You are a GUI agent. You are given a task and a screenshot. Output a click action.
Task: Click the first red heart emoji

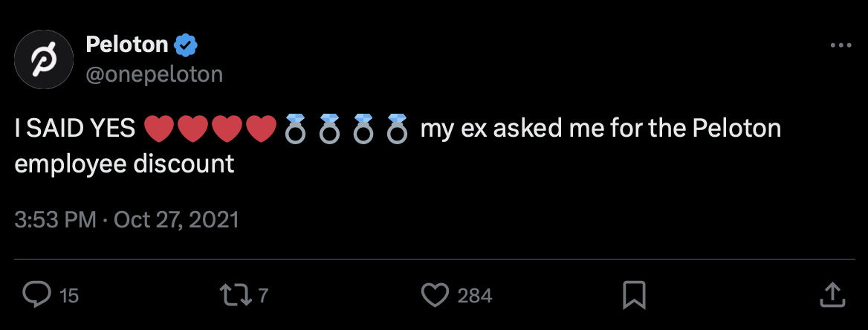point(158,130)
